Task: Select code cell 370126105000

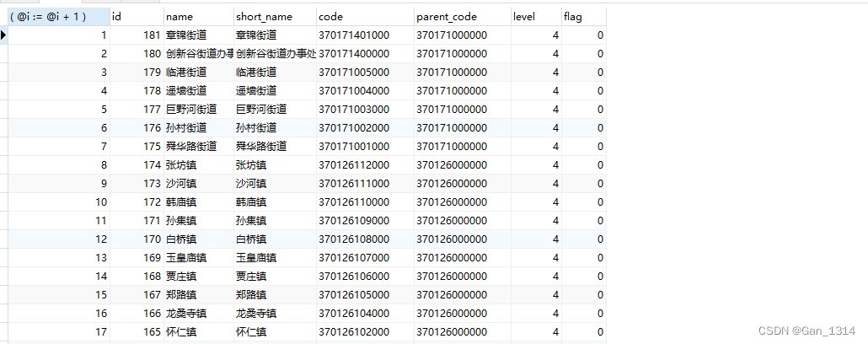Action: (x=366, y=295)
